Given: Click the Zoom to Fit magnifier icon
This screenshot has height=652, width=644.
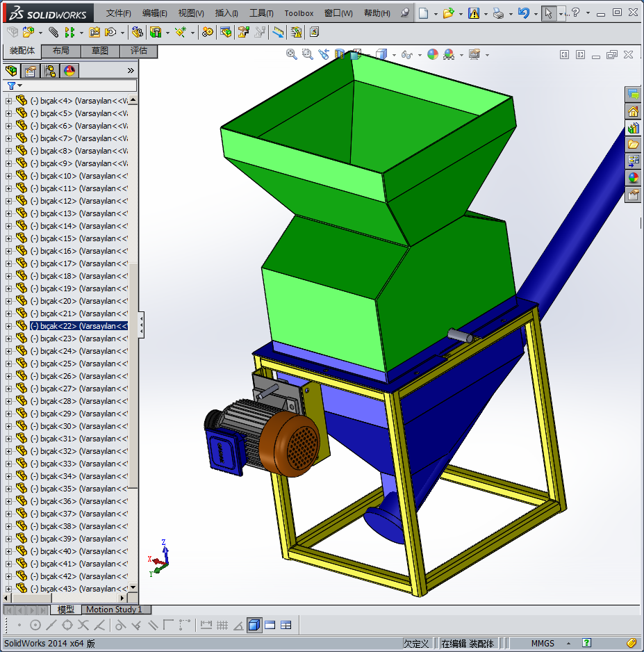Looking at the screenshot, I should tap(292, 54).
